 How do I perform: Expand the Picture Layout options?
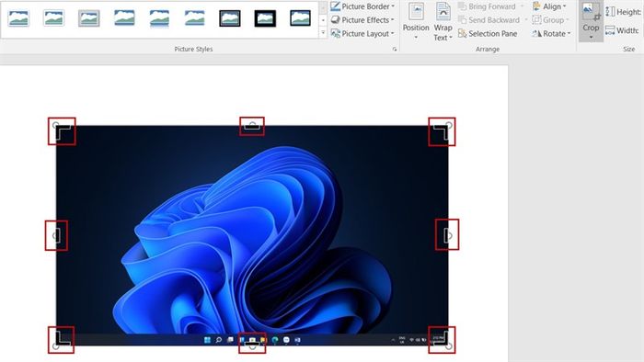pos(362,34)
